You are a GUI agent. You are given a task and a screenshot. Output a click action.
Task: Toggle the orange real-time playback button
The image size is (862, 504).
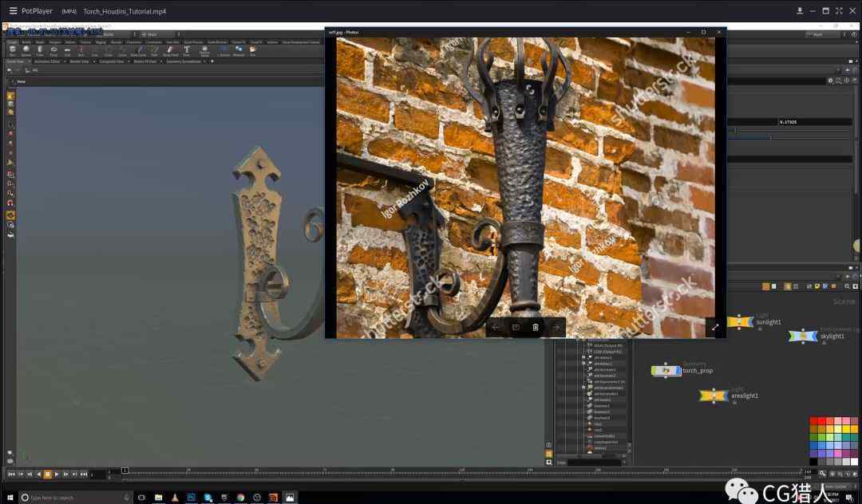click(x=47, y=474)
